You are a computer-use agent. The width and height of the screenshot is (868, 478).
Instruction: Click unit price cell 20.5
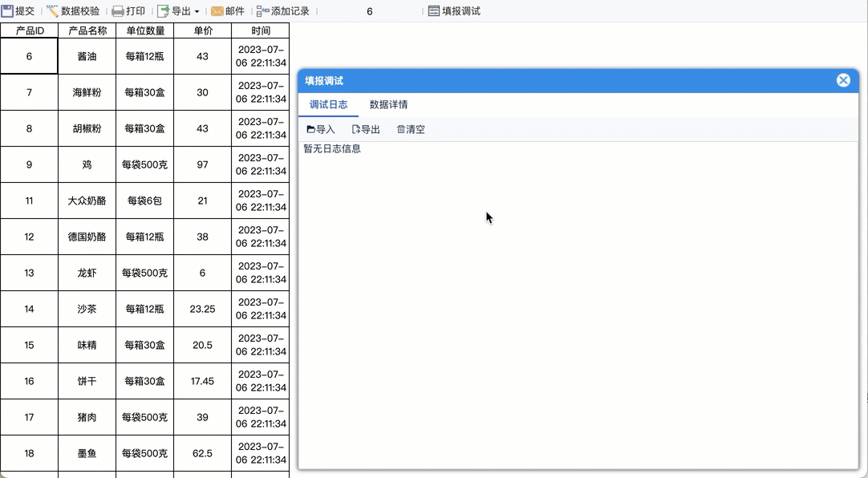click(x=203, y=345)
